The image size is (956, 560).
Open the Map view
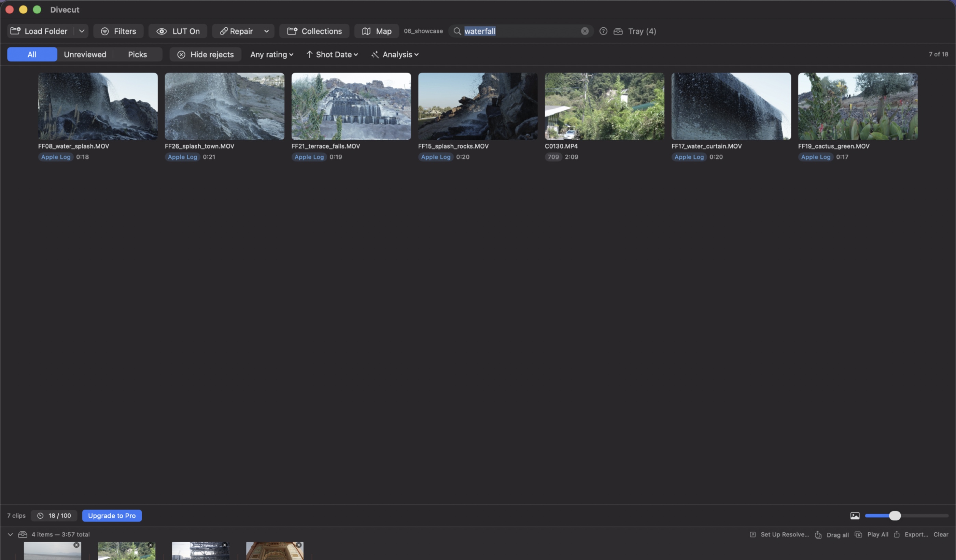click(376, 31)
